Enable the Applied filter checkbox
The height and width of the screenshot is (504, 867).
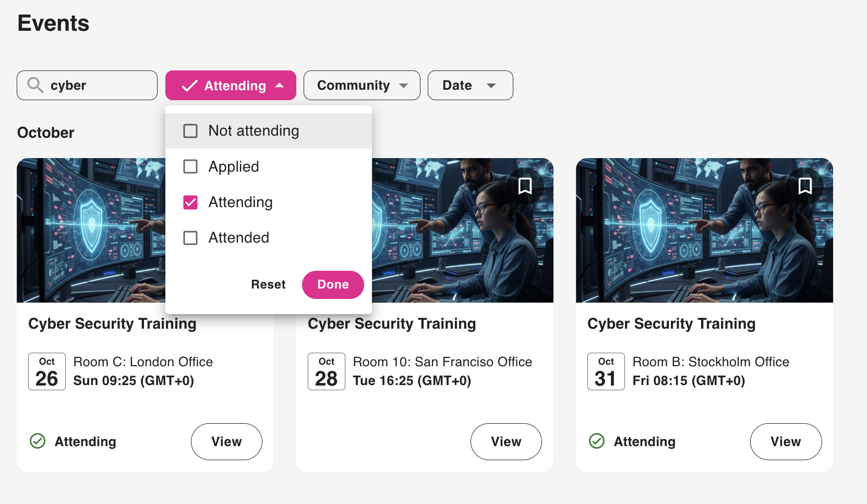click(190, 166)
